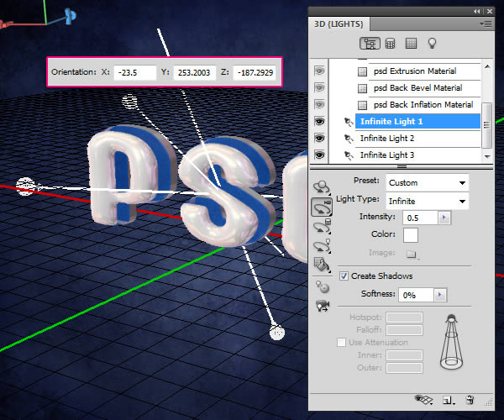Select the topmost light rotate tool
Screen dimensions: 504x420
pyautogui.click(x=320, y=186)
